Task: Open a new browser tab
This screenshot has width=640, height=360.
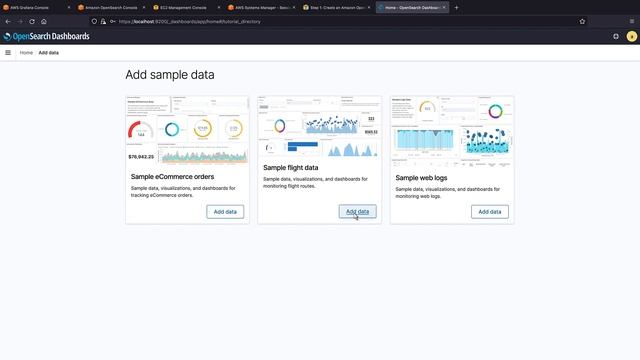Action: click(456, 7)
